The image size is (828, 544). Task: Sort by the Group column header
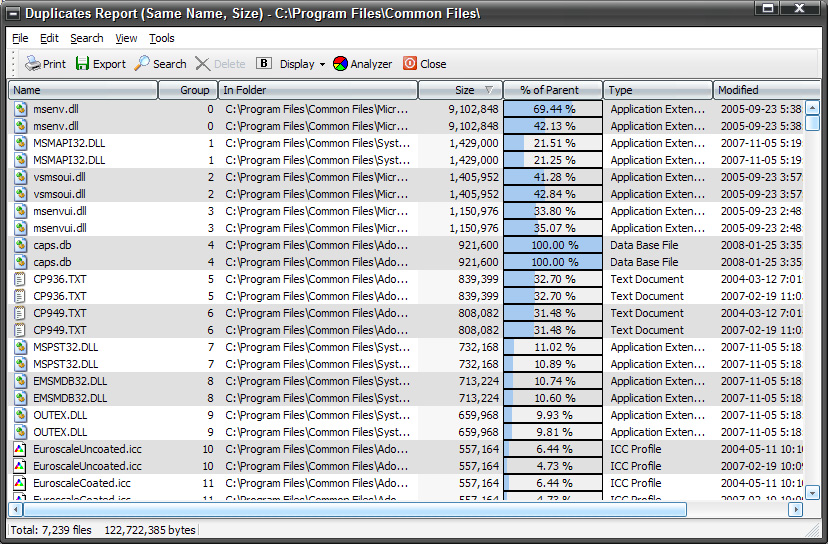pyautogui.click(x=188, y=90)
